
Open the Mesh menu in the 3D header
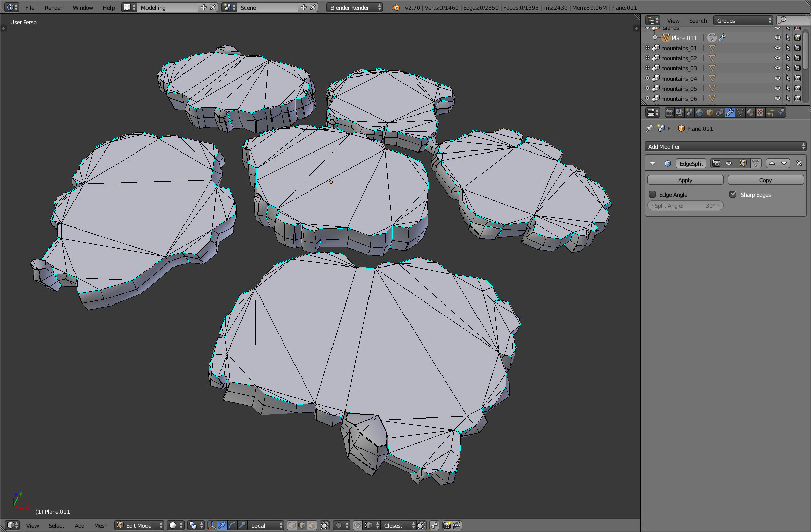pos(101,526)
